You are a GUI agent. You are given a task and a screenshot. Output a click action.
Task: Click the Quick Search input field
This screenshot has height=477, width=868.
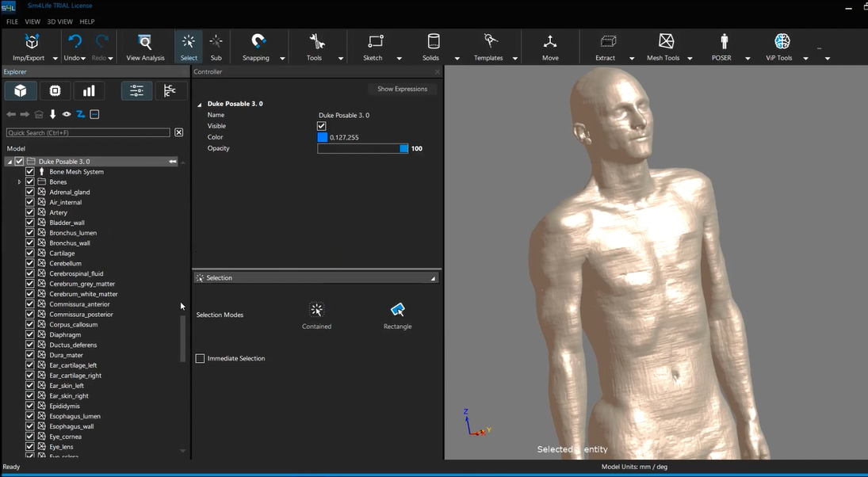coord(88,133)
